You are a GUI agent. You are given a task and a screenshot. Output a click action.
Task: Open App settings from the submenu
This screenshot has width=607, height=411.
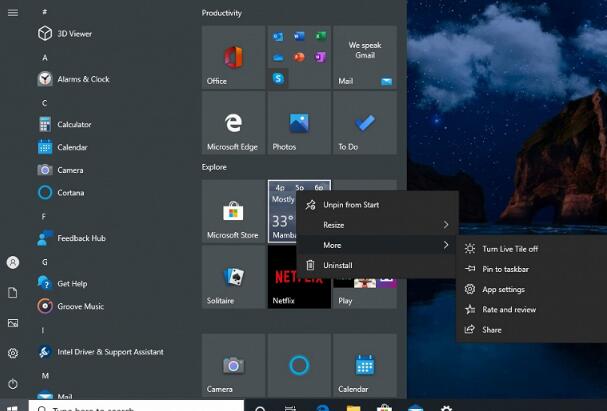click(503, 289)
